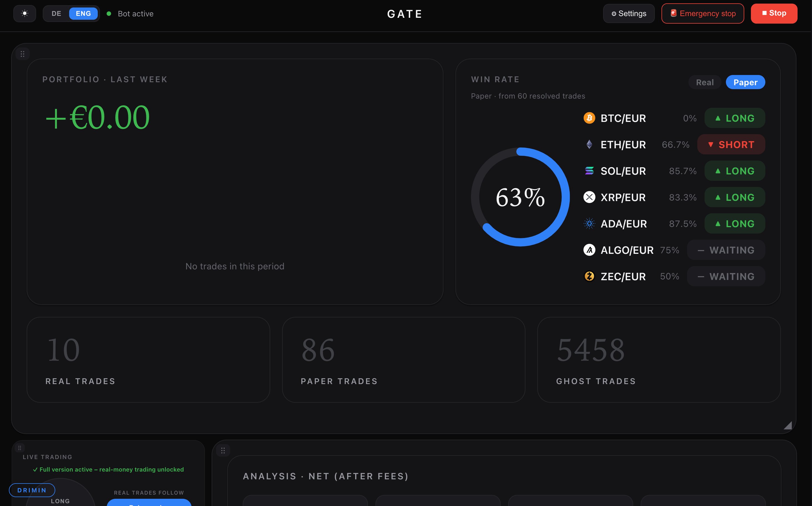Click the SOL/EUR pair label
The height and width of the screenshot is (506, 812).
(623, 171)
